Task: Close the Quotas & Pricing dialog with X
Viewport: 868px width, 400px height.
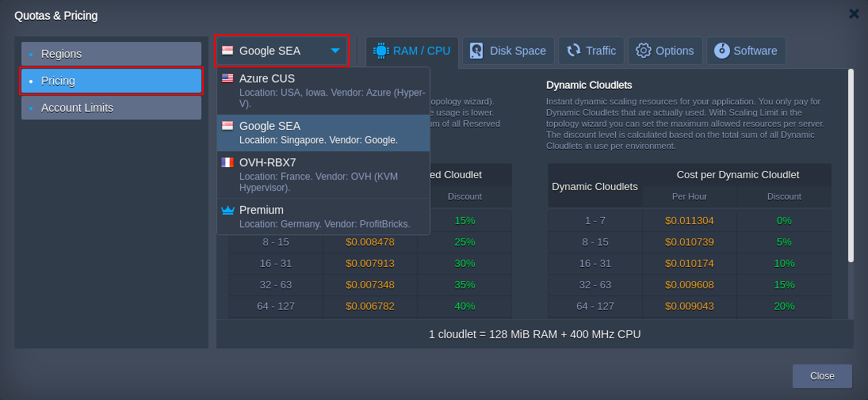Action: pos(855,14)
